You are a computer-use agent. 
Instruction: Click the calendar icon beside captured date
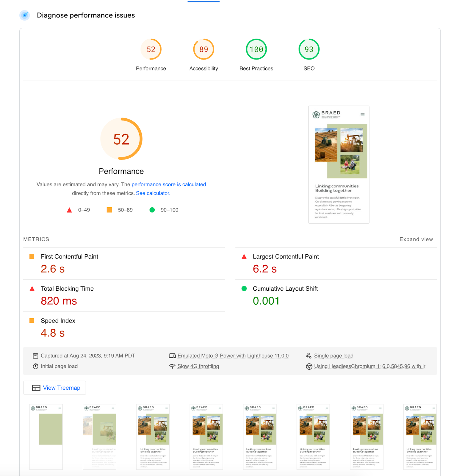point(35,356)
